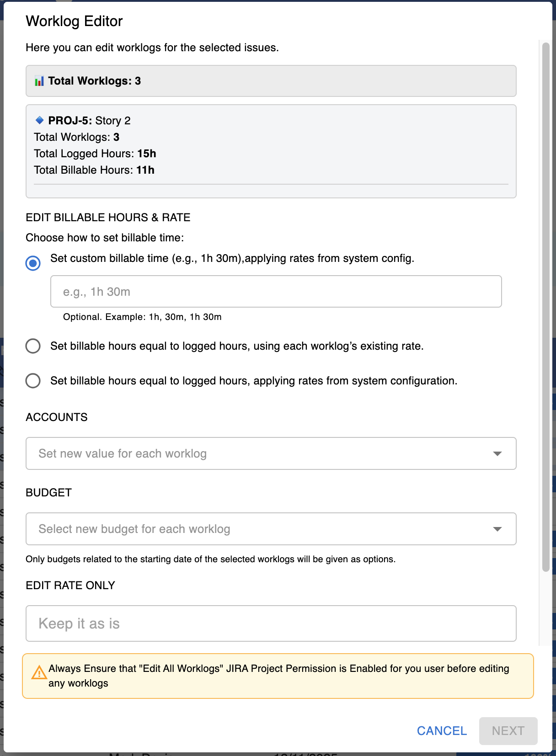The image size is (556, 756).
Task: Click the 'PROJ-5: Story 2' issue title
Action: pos(90,121)
